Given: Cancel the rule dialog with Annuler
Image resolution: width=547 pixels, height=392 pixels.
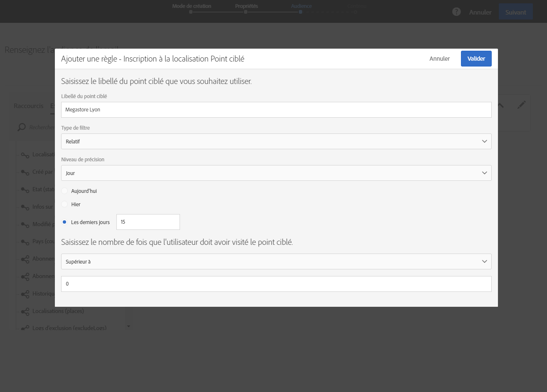Looking at the screenshot, I should pyautogui.click(x=439, y=59).
